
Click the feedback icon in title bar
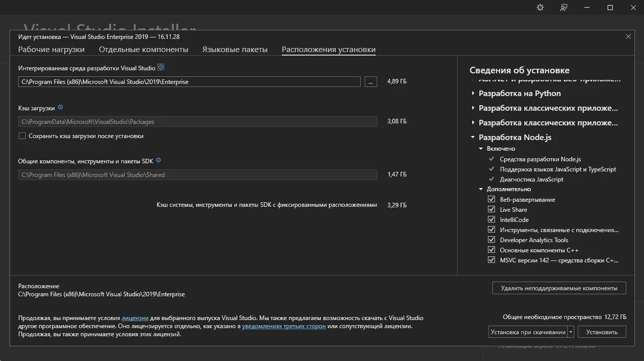click(564, 8)
